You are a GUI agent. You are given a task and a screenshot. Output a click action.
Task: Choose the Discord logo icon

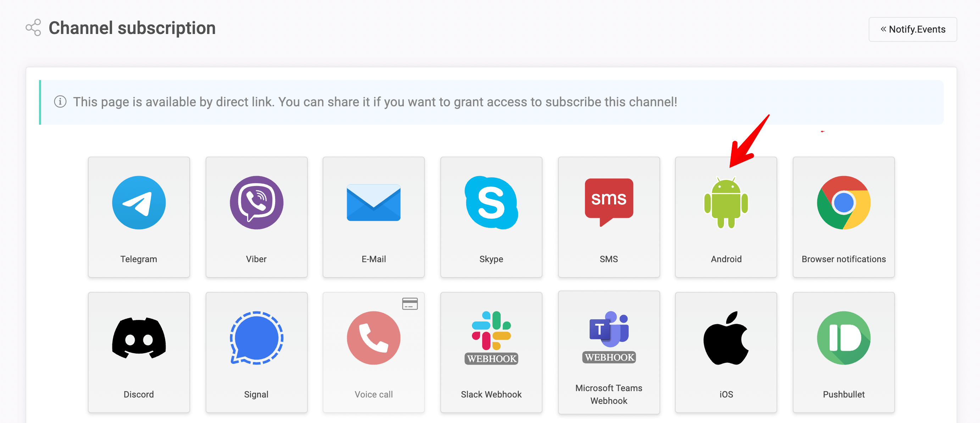(139, 338)
